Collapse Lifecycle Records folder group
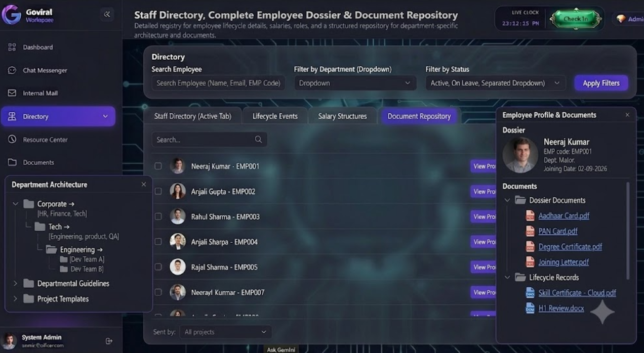Screen dimensions: 644x353 pos(507,277)
